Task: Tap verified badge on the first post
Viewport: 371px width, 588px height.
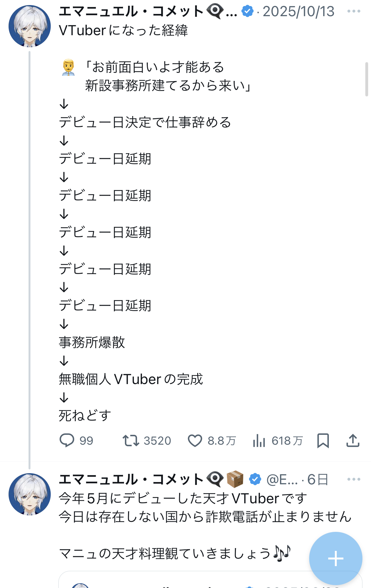Action: point(247,11)
